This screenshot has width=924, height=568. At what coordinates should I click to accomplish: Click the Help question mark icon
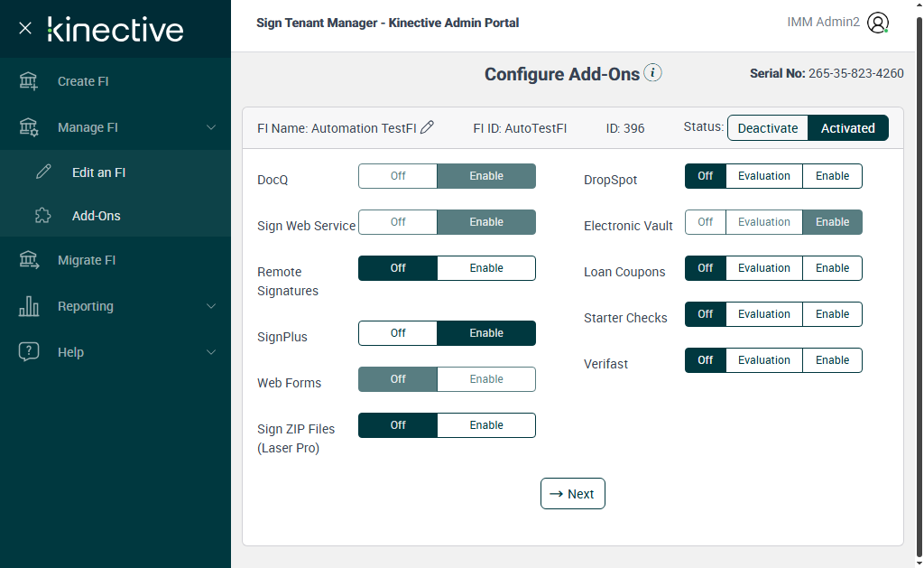point(28,351)
